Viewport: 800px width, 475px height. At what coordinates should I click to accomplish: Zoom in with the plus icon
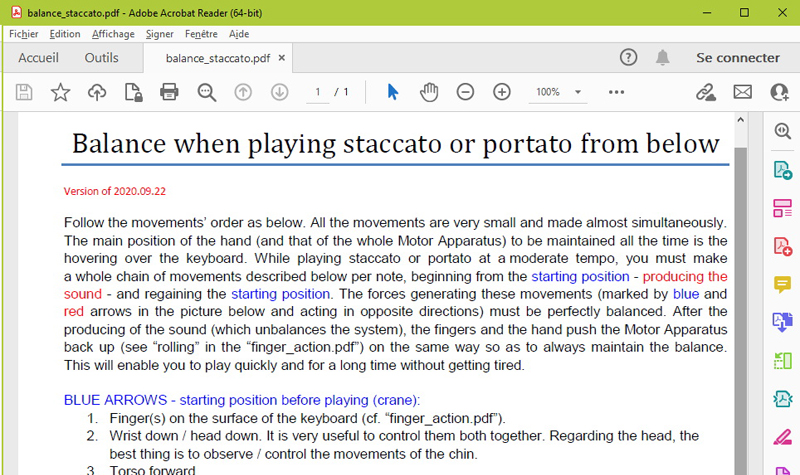[x=502, y=92]
